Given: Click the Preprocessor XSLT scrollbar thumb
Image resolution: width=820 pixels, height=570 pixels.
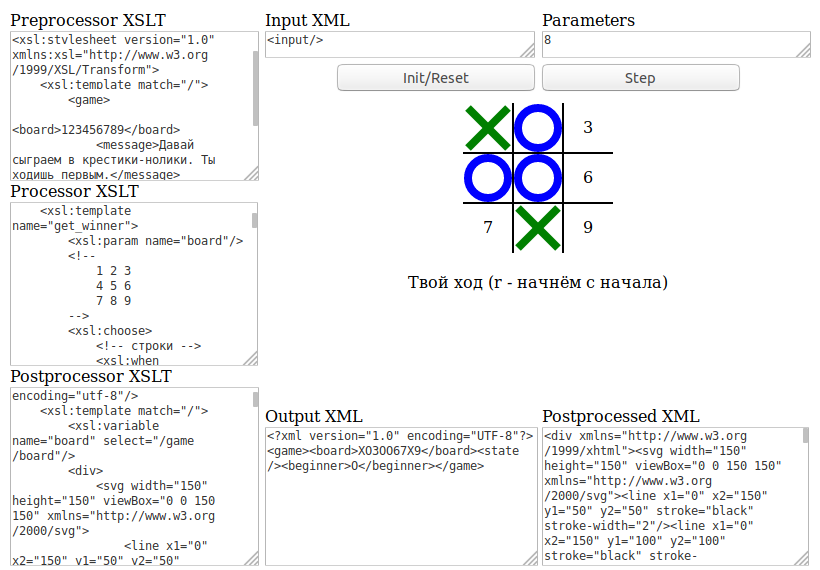Looking at the screenshot, I should [255, 88].
